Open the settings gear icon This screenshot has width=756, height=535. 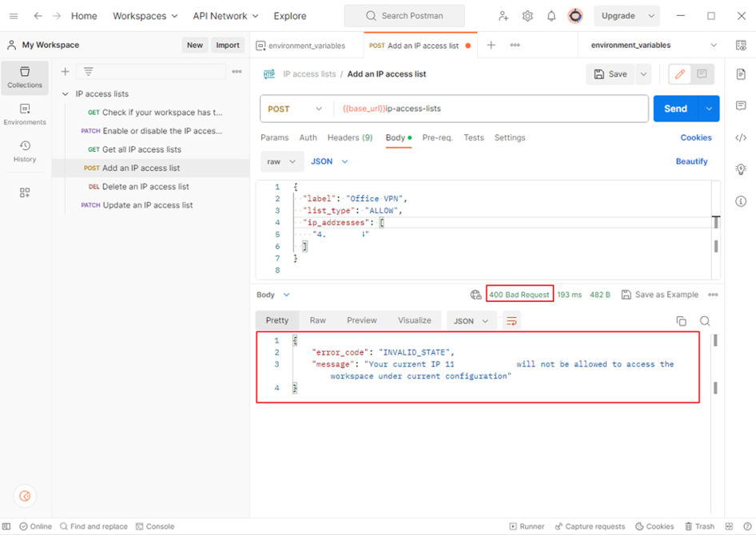pyautogui.click(x=527, y=16)
